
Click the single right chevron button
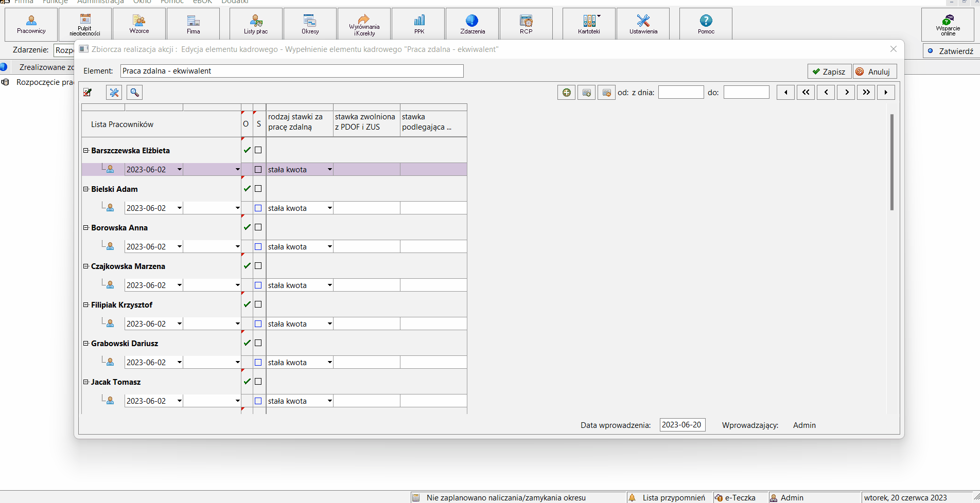[846, 93]
